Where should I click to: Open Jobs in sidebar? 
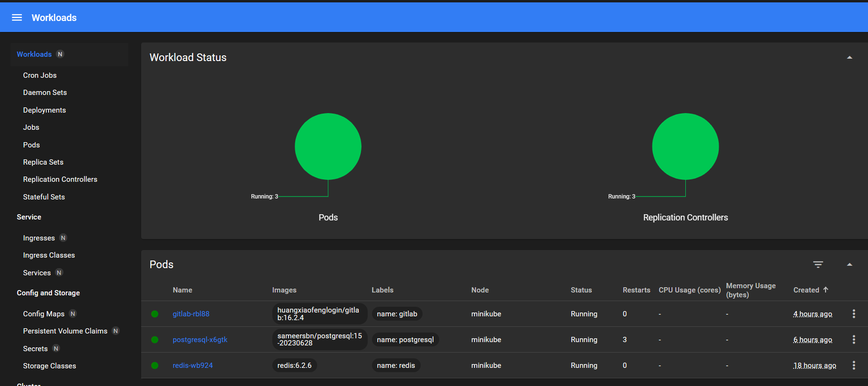point(31,127)
